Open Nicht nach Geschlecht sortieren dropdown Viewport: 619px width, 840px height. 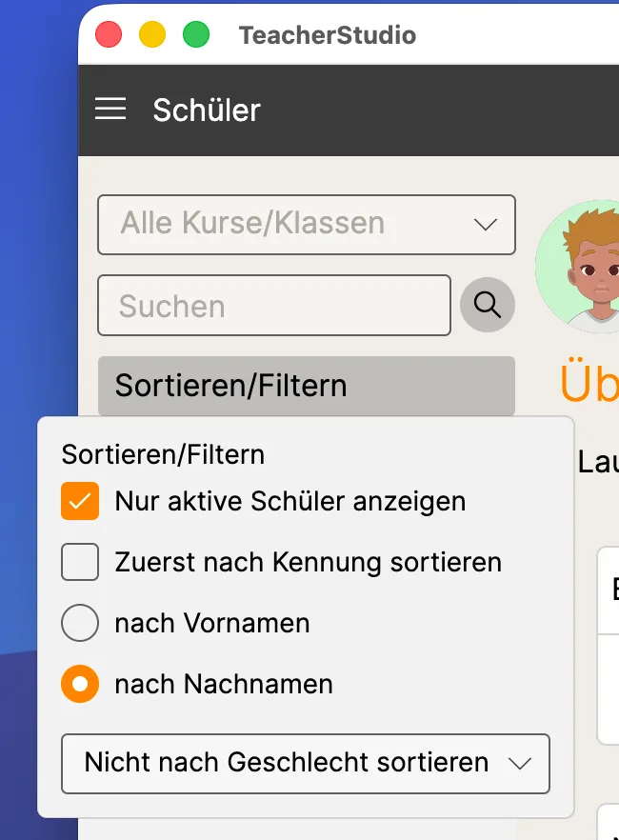306,764
